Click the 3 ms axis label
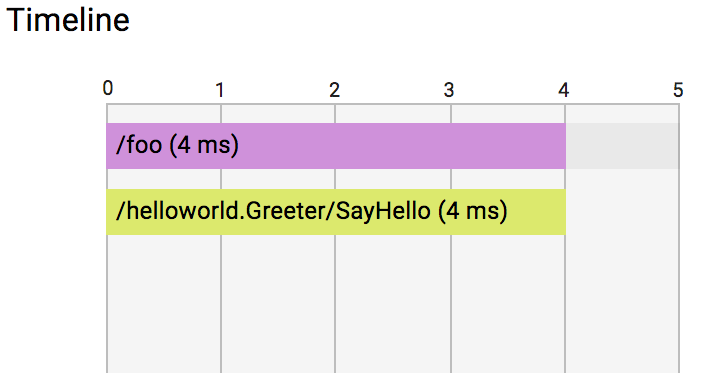Image resolution: width=710 pixels, height=373 pixels. click(449, 90)
